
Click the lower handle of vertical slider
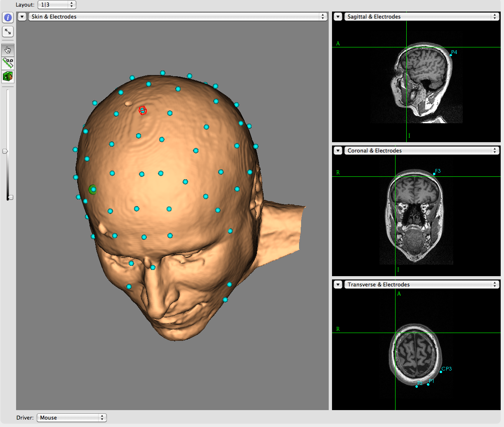click(10, 197)
